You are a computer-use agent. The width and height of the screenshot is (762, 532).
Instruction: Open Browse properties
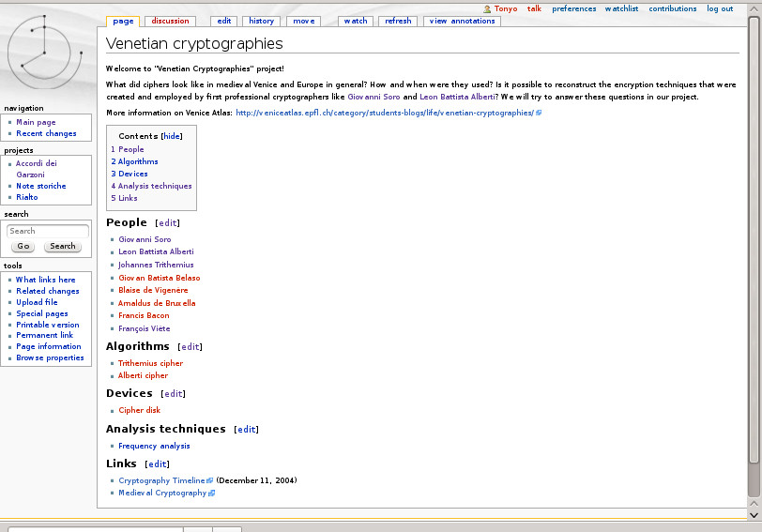pyautogui.click(x=50, y=357)
